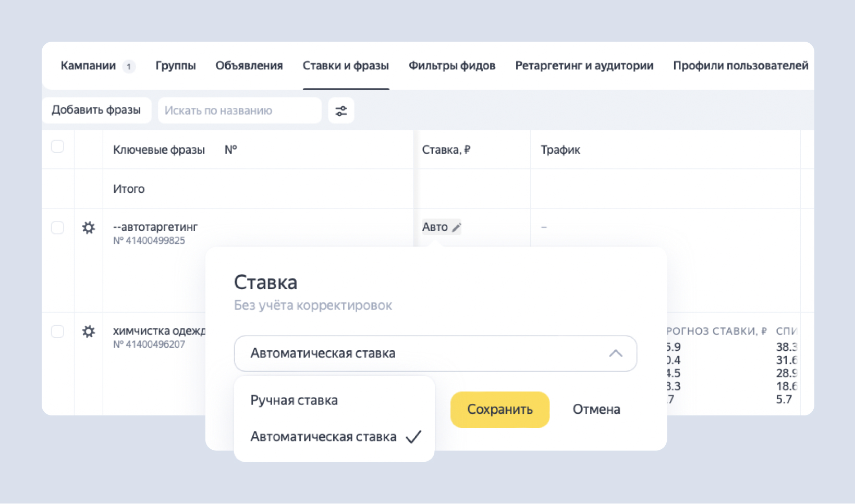This screenshot has height=504, width=855.
Task: Open the Ретаргетинг и аудитории tab
Action: [x=584, y=66]
